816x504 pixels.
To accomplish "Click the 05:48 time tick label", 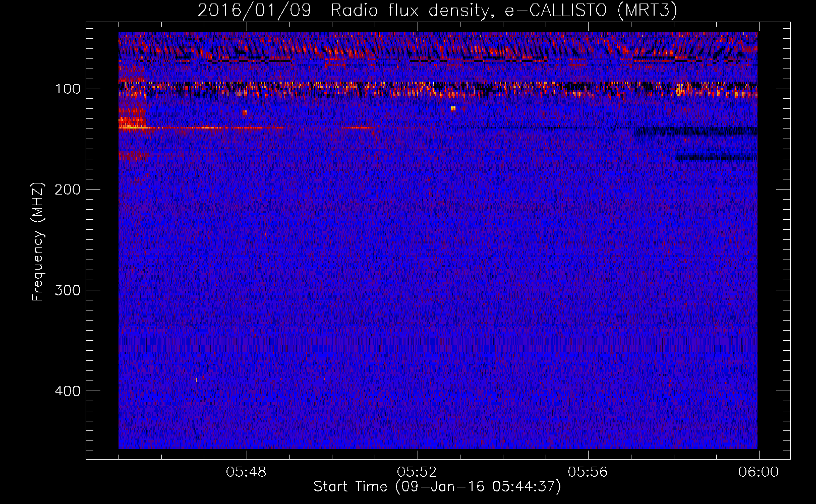I will 247,472.
